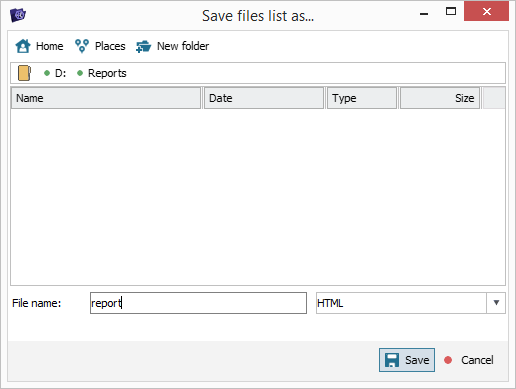Screen dimensions: 516x389
Task: Click the yellow folder path icon
Action: 24,73
